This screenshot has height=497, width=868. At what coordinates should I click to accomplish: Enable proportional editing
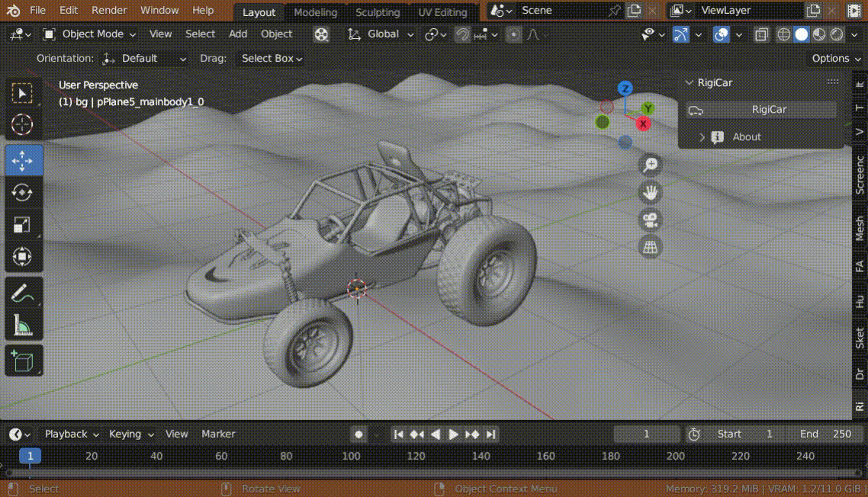pos(513,34)
